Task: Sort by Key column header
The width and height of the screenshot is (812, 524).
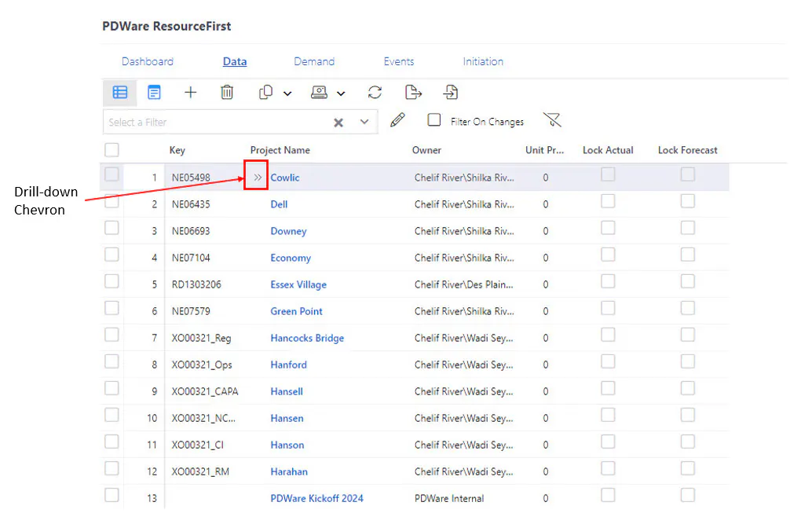Action: (x=177, y=150)
